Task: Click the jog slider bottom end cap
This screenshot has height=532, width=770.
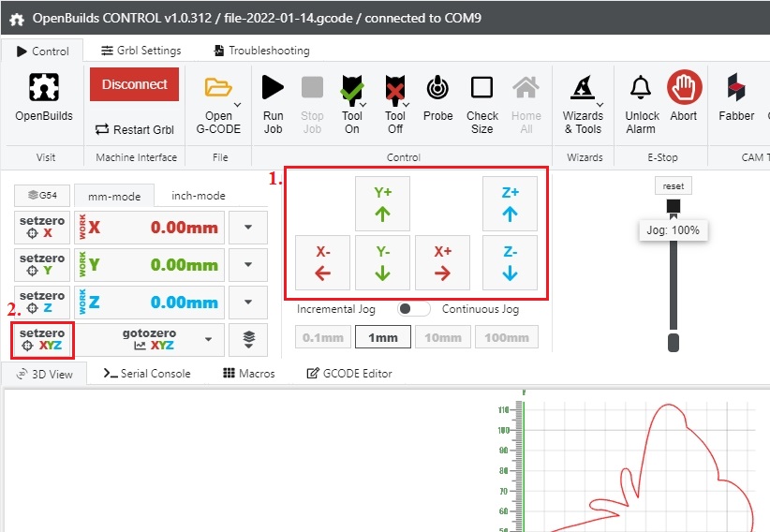Action: pos(674,343)
